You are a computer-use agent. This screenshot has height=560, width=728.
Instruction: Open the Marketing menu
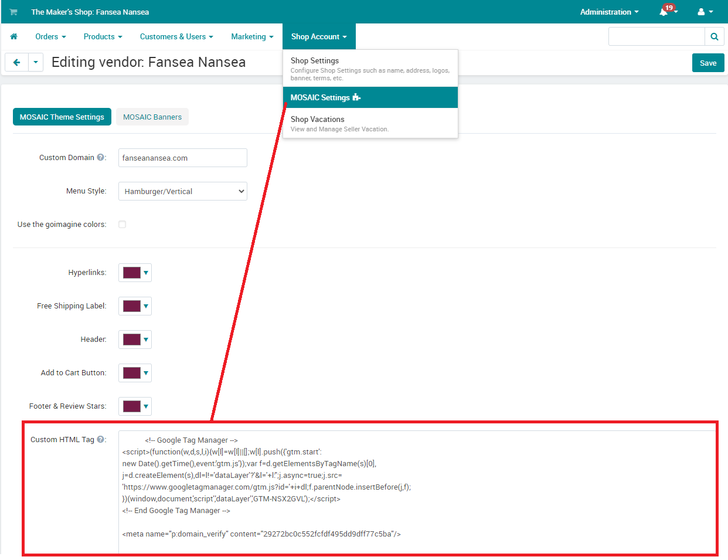point(252,36)
